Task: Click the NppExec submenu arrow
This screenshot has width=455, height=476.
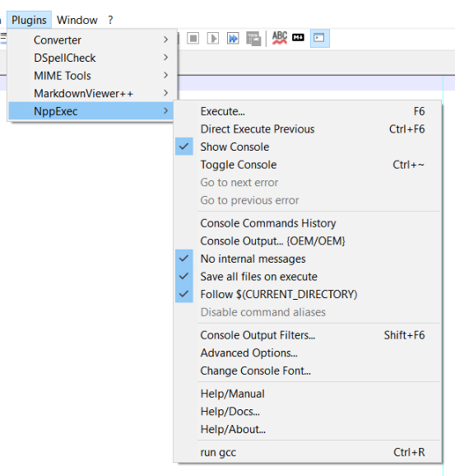Action: tap(165, 111)
